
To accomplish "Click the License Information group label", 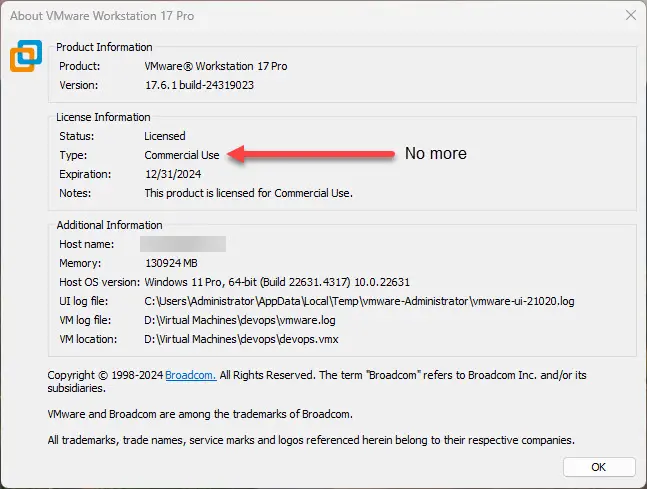I will click(x=103, y=117).
